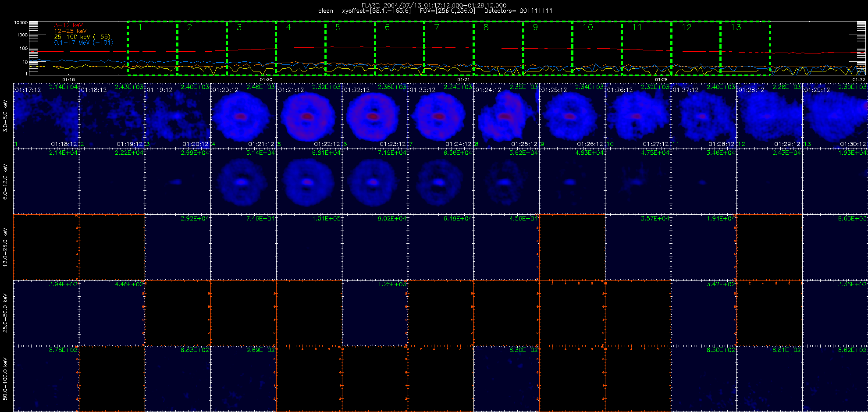Click the 3.94E+02 peak value

pos(64,284)
